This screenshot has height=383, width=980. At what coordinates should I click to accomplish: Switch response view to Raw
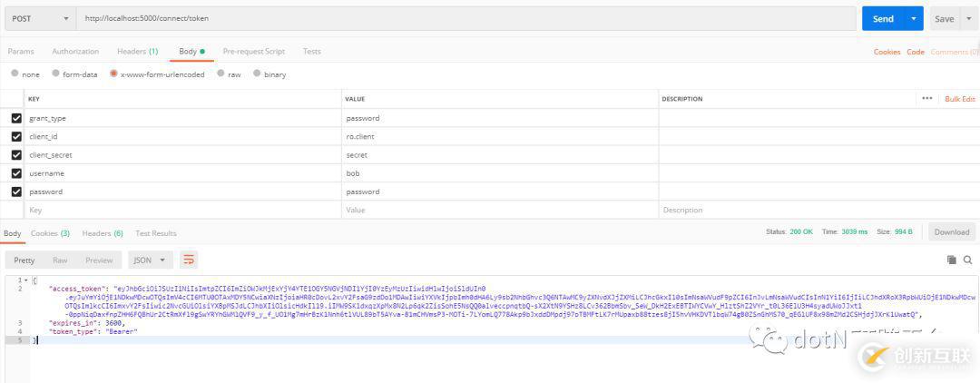pyautogui.click(x=60, y=260)
